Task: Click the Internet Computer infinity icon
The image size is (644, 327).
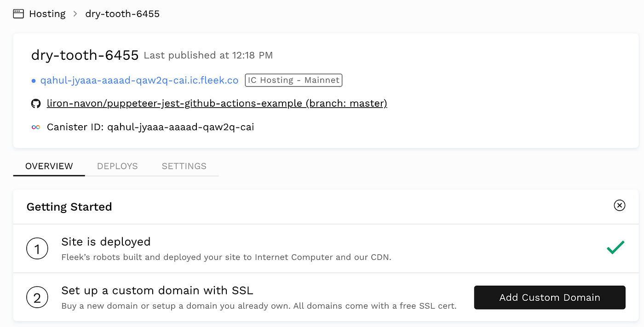Action: (x=36, y=127)
